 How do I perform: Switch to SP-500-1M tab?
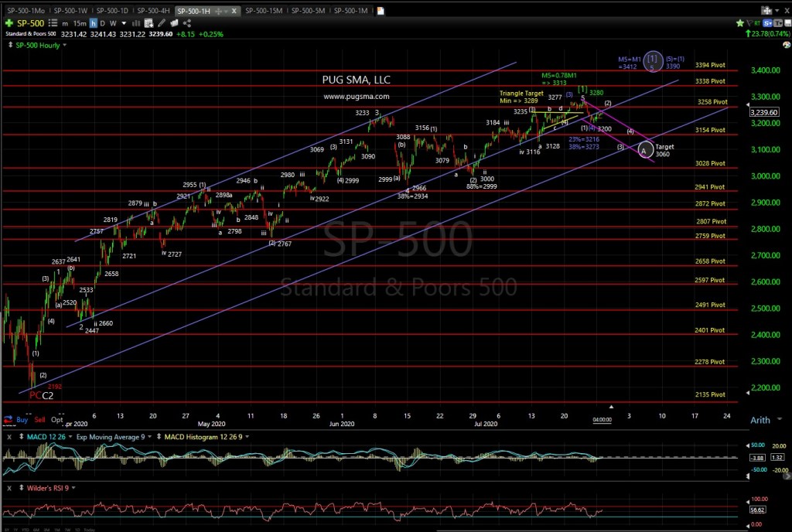tap(350, 11)
